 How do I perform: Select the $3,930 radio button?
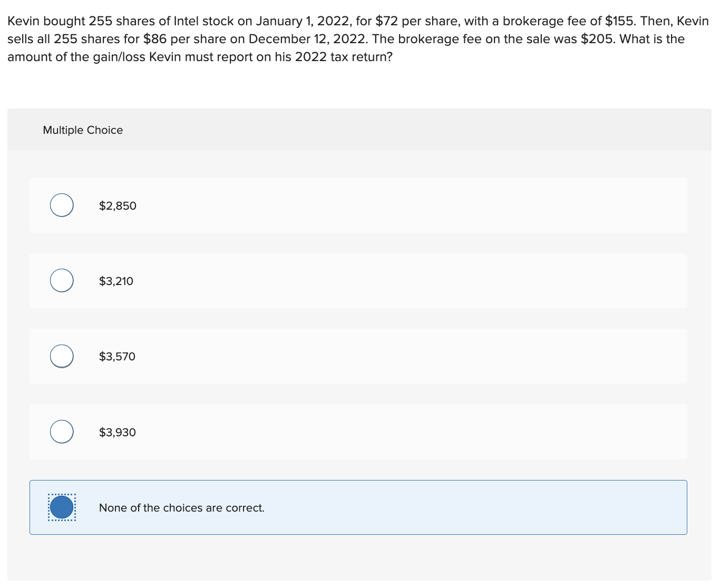pyautogui.click(x=61, y=431)
